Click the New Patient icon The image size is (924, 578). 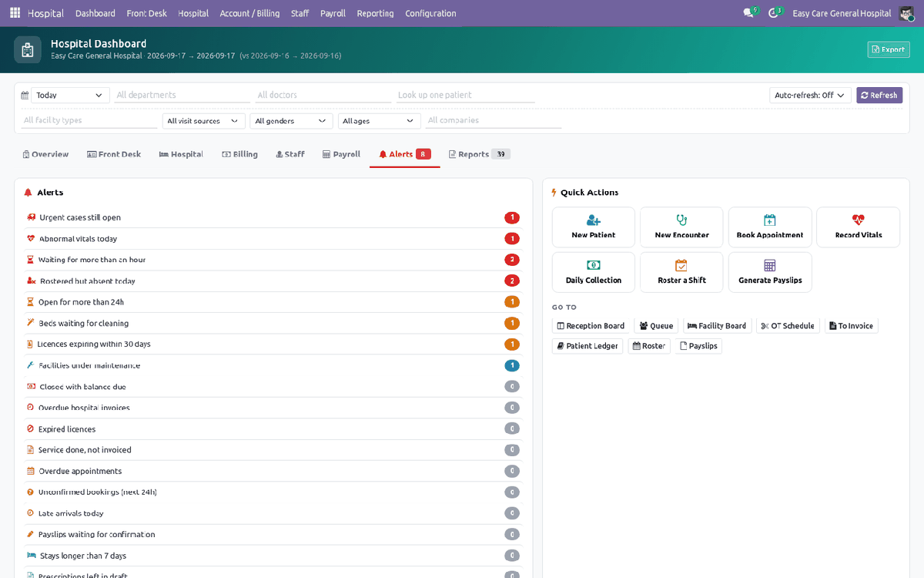coord(594,220)
